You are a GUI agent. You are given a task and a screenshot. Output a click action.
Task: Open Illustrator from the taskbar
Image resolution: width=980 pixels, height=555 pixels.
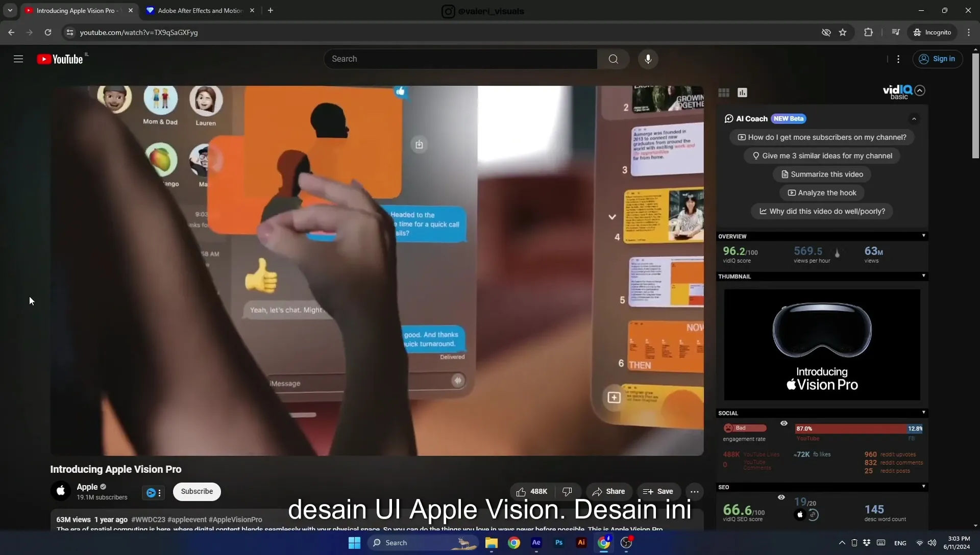581,543
